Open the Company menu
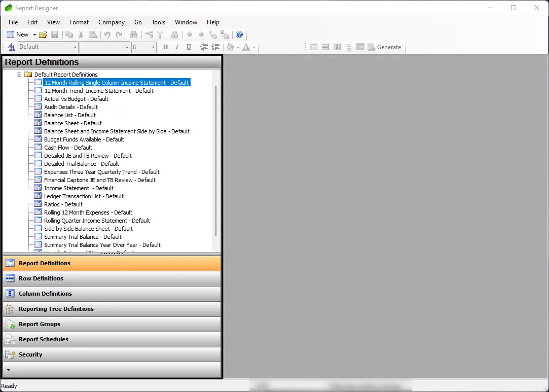 [x=112, y=22]
